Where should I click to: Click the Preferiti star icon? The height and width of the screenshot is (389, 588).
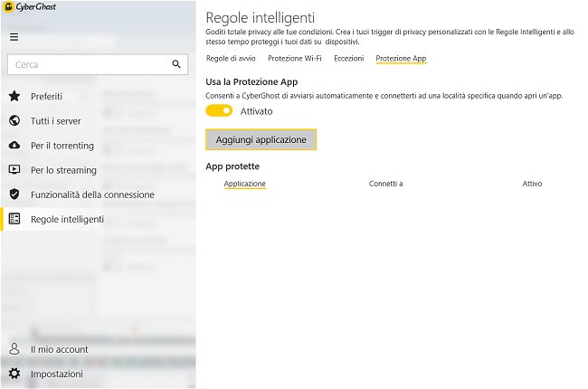point(14,96)
